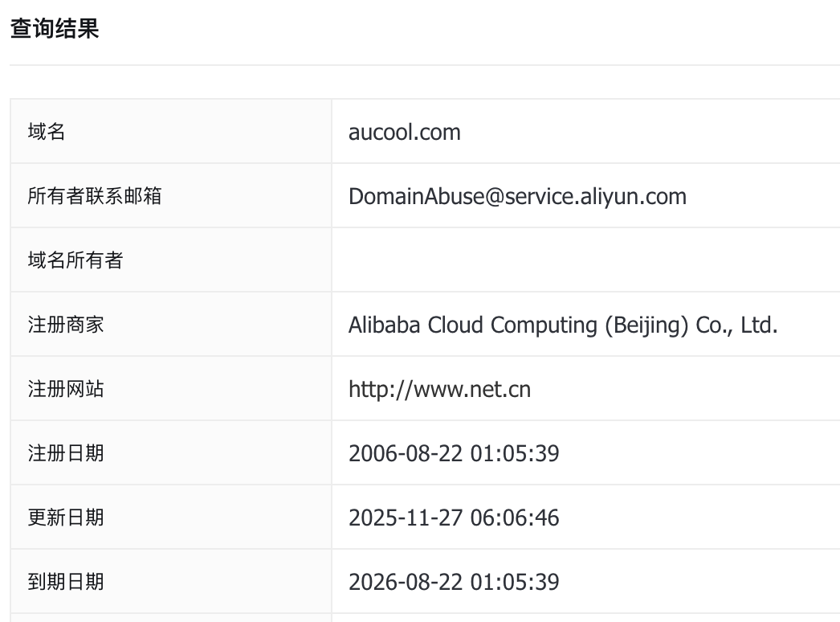This screenshot has height=622, width=840.
Task: Click the 查询结果 heading
Action: 55,29
